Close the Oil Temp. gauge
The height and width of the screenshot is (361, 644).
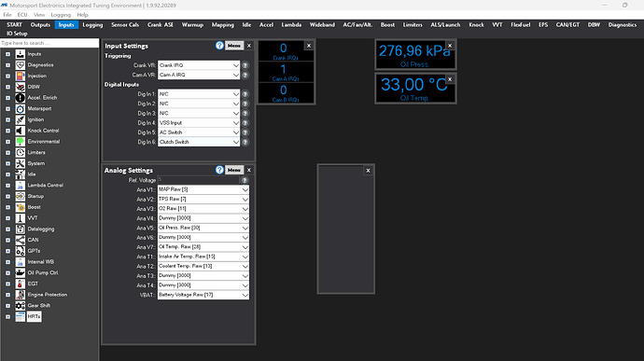point(450,79)
